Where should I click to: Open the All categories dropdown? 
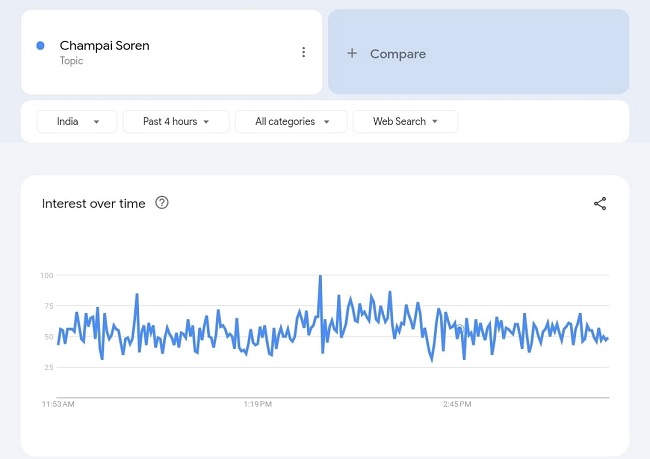click(x=291, y=121)
